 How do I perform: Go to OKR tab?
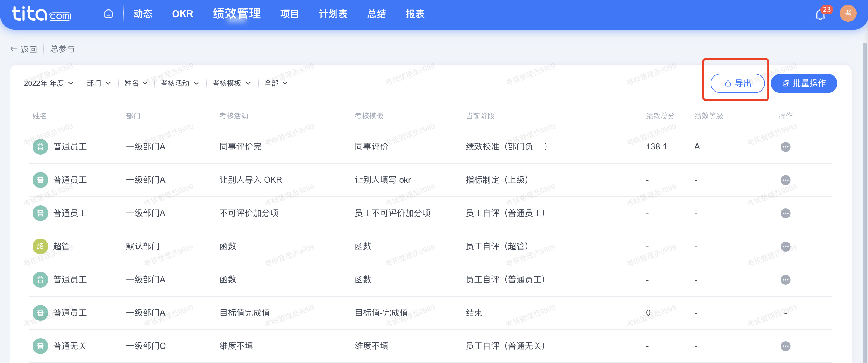pyautogui.click(x=182, y=14)
